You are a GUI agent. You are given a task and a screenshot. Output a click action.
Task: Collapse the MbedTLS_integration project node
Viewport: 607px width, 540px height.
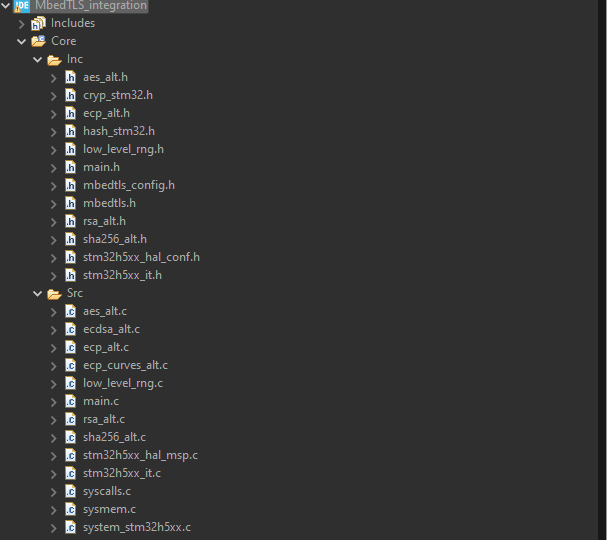coord(5,5)
